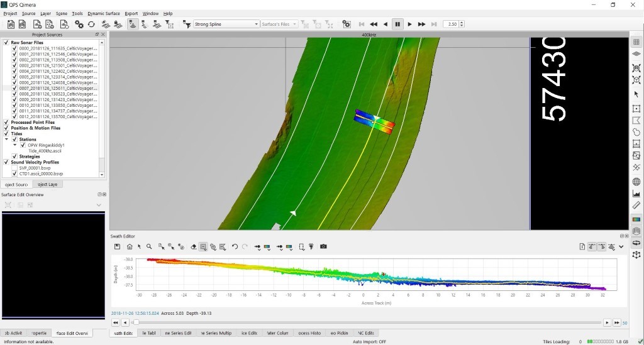Click the gears processing settings icon
Viewport: 644px width, 345px height.
[x=79, y=24]
